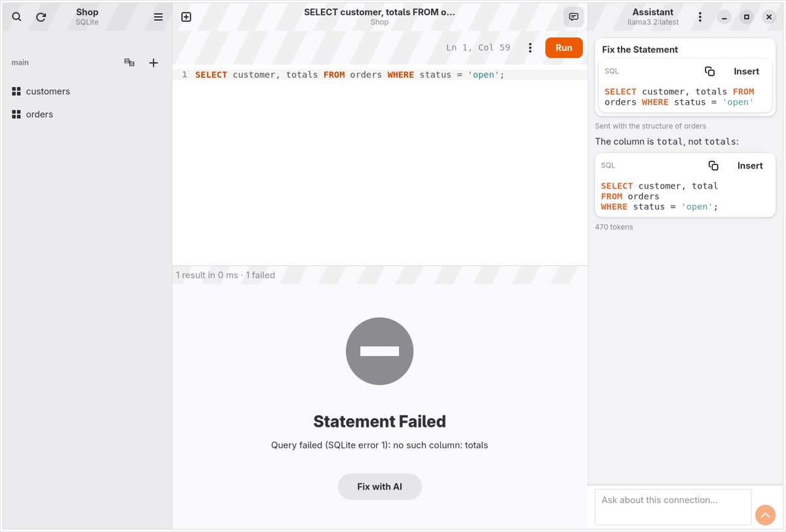Copy the corrected SQL snippet
Viewport: 786px width, 532px height.
(713, 166)
